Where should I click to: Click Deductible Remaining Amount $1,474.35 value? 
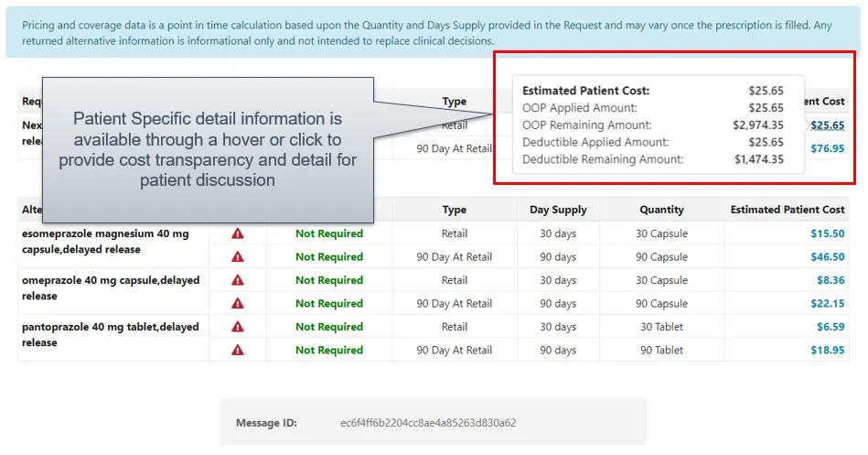(759, 159)
